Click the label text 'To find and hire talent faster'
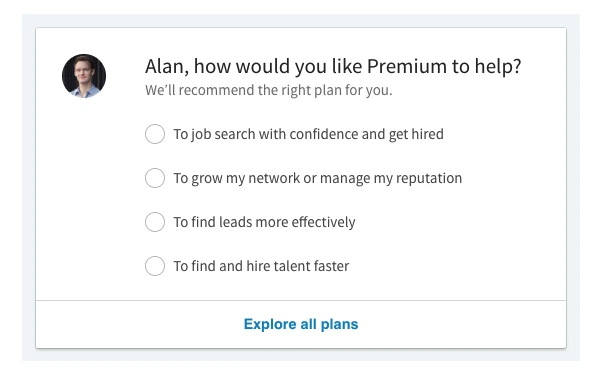This screenshot has width=594, height=370. pyautogui.click(x=261, y=266)
